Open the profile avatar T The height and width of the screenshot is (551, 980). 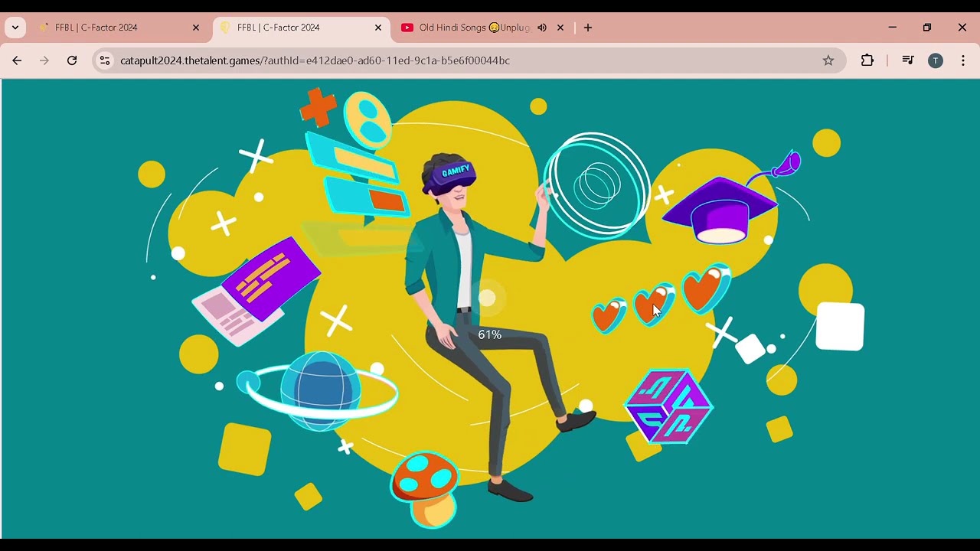tap(936, 60)
